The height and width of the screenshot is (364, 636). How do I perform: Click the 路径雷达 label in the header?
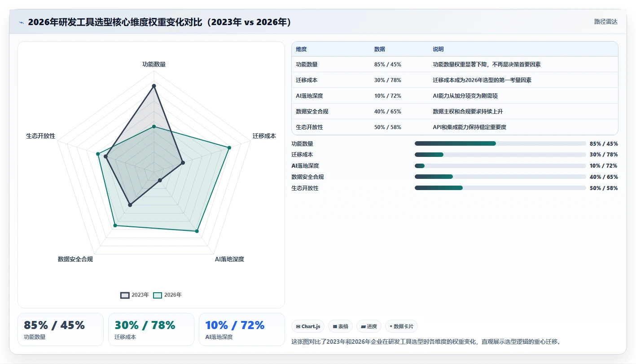(605, 22)
